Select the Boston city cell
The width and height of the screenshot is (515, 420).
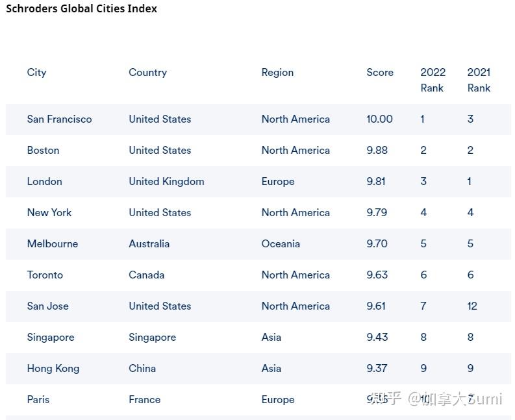(43, 150)
